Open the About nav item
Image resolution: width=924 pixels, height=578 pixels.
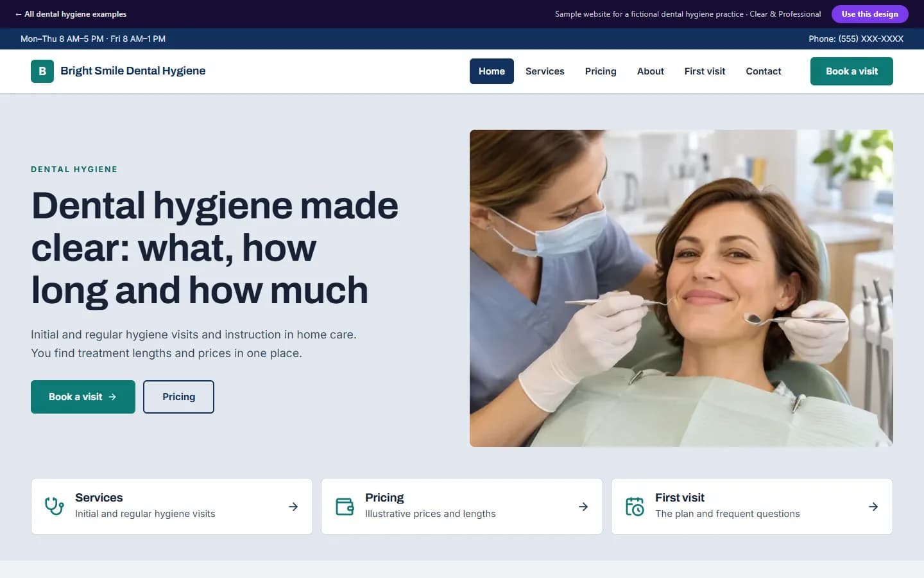(650, 71)
